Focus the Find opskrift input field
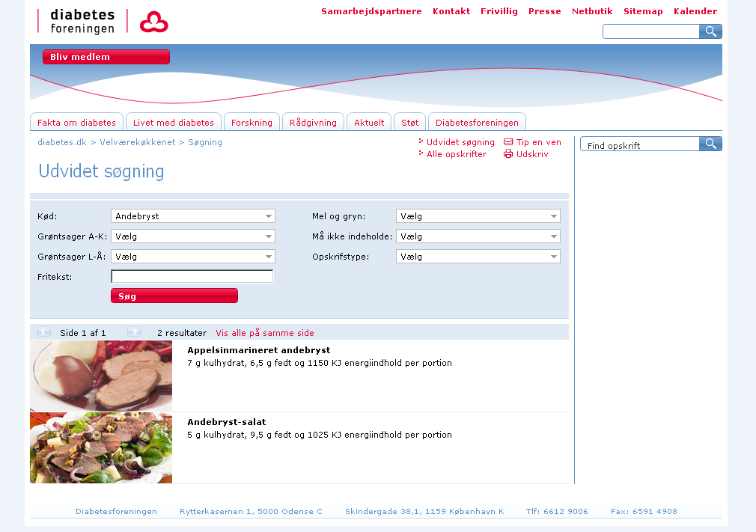This screenshot has height=532, width=756. click(x=640, y=144)
